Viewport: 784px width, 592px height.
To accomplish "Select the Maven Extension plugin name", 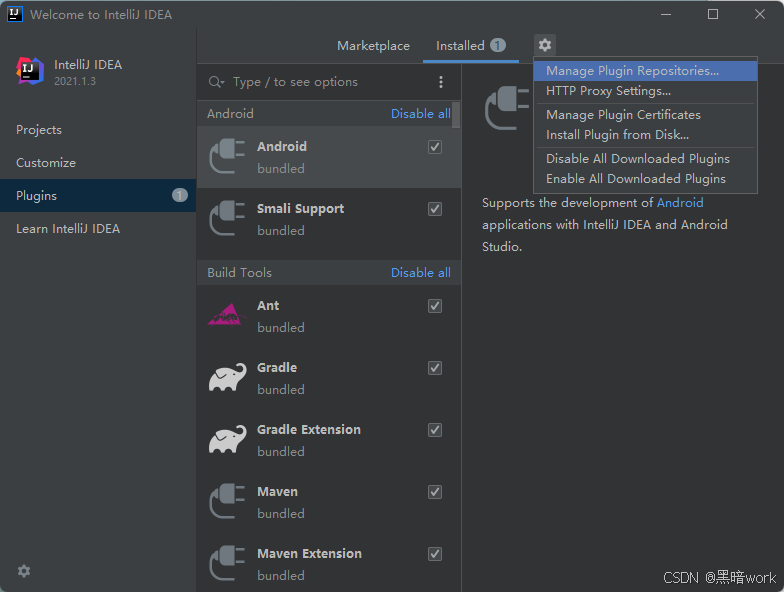I will (x=310, y=554).
